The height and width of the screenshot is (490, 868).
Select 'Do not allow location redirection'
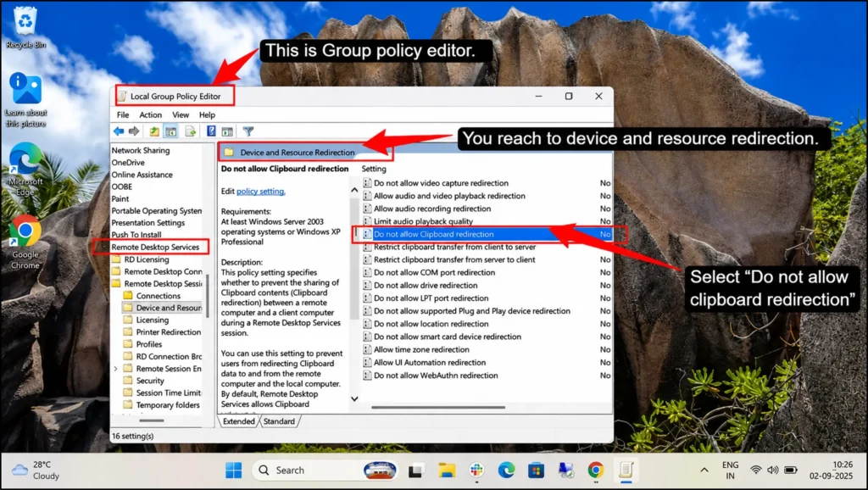point(431,324)
